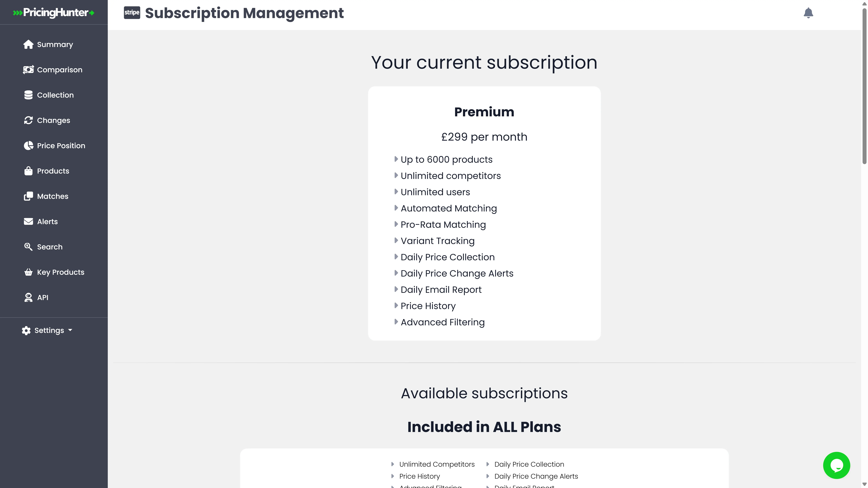Click the Collection database icon

[28, 95]
